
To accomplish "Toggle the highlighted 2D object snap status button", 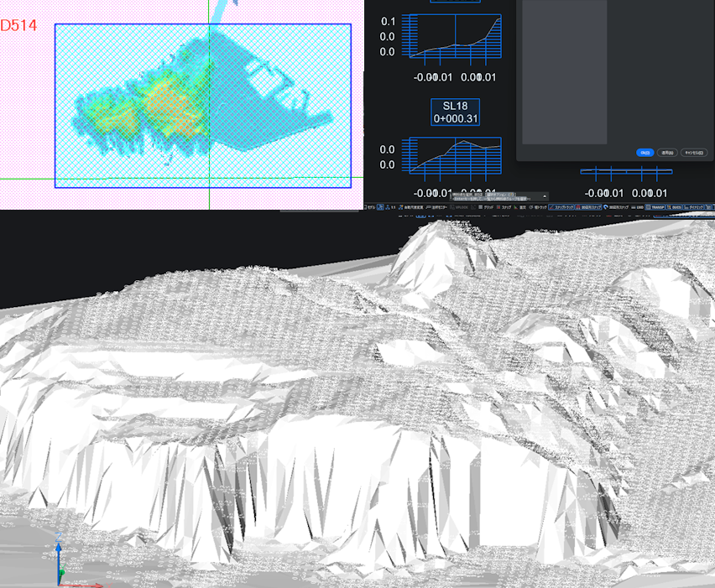I will pyautogui.click(x=588, y=207).
